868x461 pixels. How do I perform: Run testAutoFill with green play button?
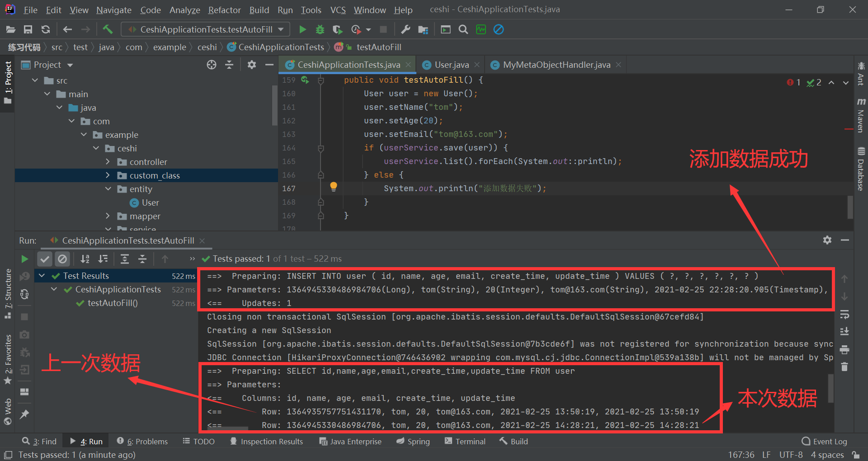coord(302,29)
